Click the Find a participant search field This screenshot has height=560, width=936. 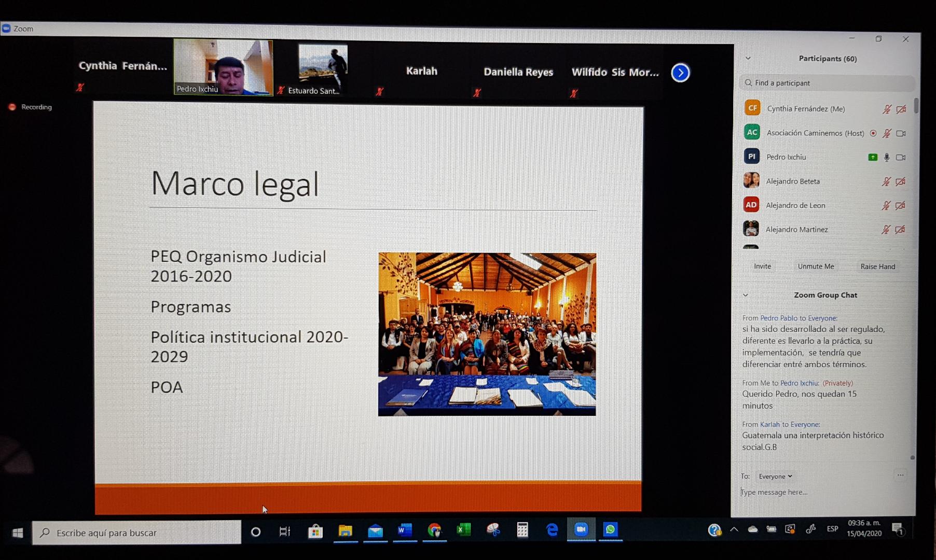click(828, 83)
